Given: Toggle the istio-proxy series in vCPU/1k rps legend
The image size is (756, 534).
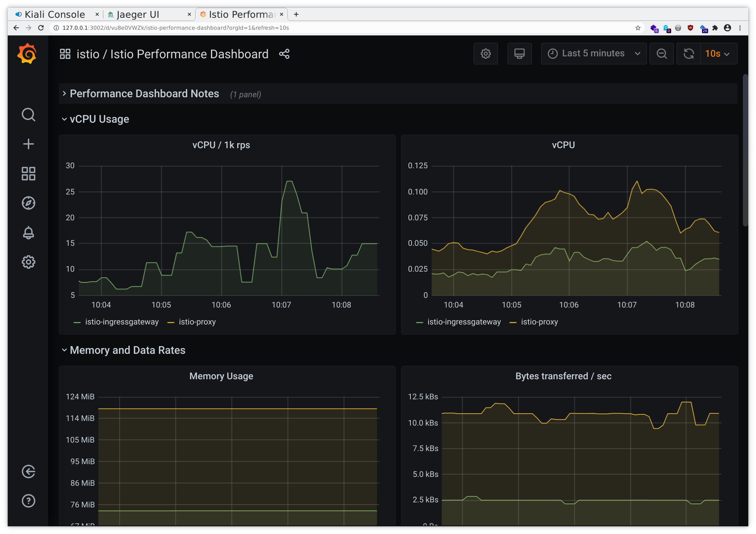Looking at the screenshot, I should (197, 322).
